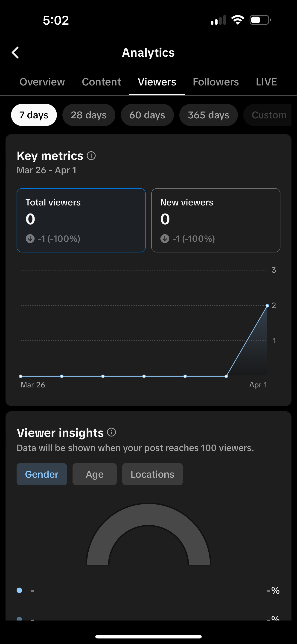
Task: Show Locations viewer insights
Action: tap(152, 474)
